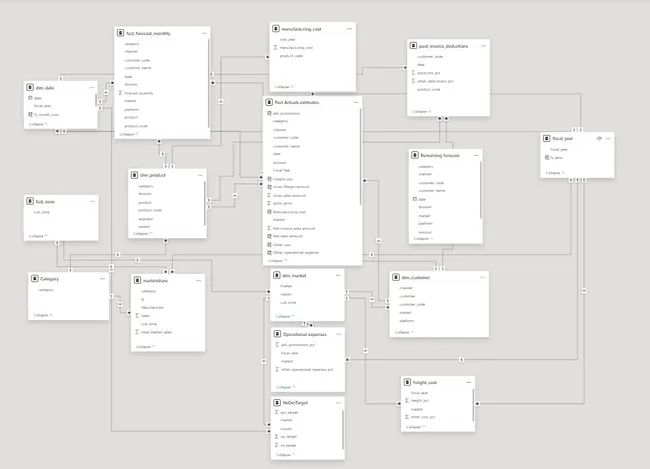Select Gross Margin amount in Fact Actuals estimates
This screenshot has height=469, width=650.
[x=291, y=187]
